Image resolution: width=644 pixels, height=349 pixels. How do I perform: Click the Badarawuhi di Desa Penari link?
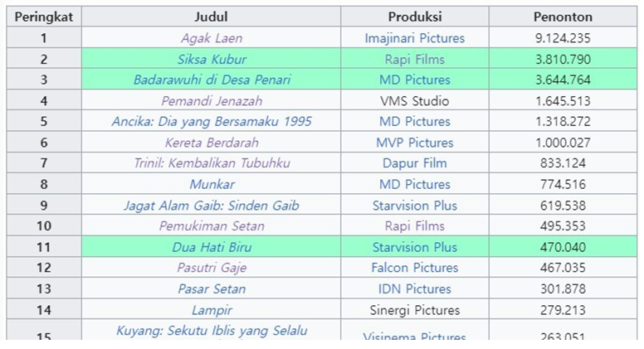(x=212, y=80)
